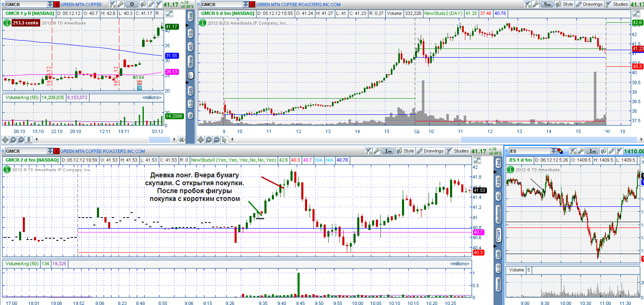The width and height of the screenshot is (644, 305).
Task: Expand symbol dropdown in daily GMCR chart
Action: [50, 5]
